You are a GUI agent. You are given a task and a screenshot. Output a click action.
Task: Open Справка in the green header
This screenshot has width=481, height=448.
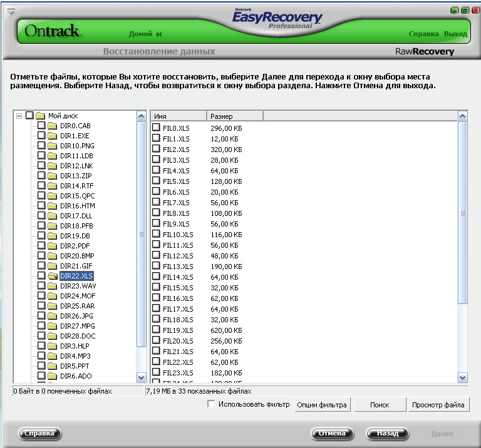click(423, 34)
